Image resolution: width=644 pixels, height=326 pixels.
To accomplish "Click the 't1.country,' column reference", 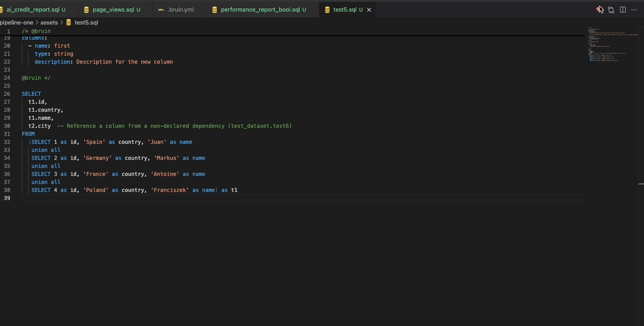I will click(x=45, y=110).
